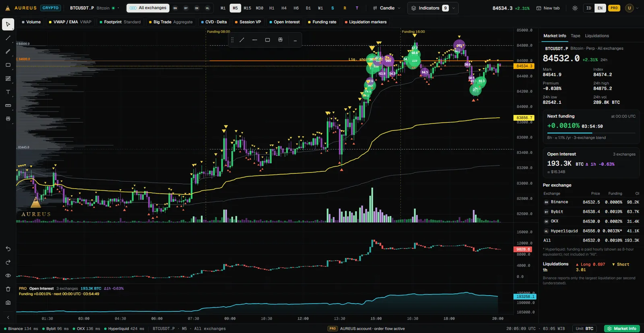
Task: Switch to the Tape tab
Action: click(x=576, y=36)
